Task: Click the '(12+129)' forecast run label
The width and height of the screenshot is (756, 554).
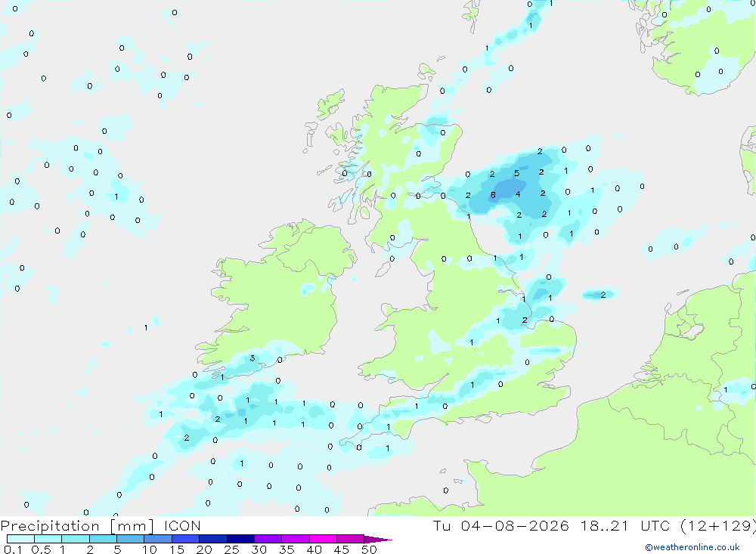Action: tap(718, 525)
